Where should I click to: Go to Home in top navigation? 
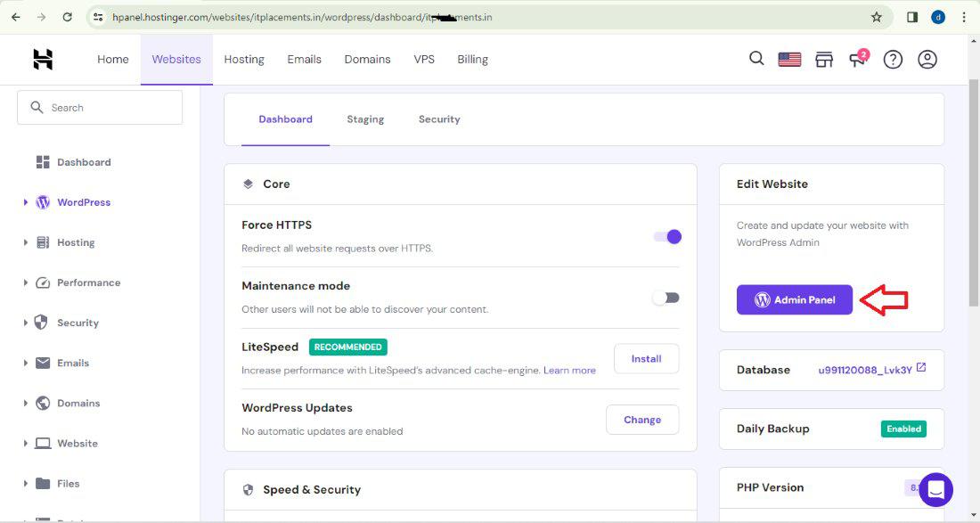113,60
